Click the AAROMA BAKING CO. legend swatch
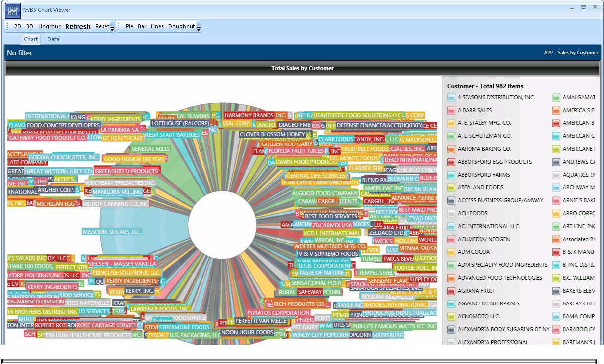Image resolution: width=604 pixels, height=364 pixels. click(x=451, y=149)
